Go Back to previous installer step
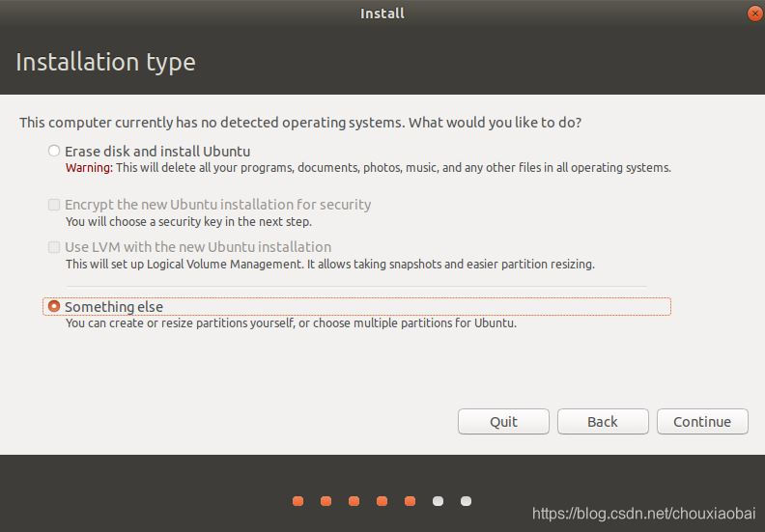 [603, 421]
